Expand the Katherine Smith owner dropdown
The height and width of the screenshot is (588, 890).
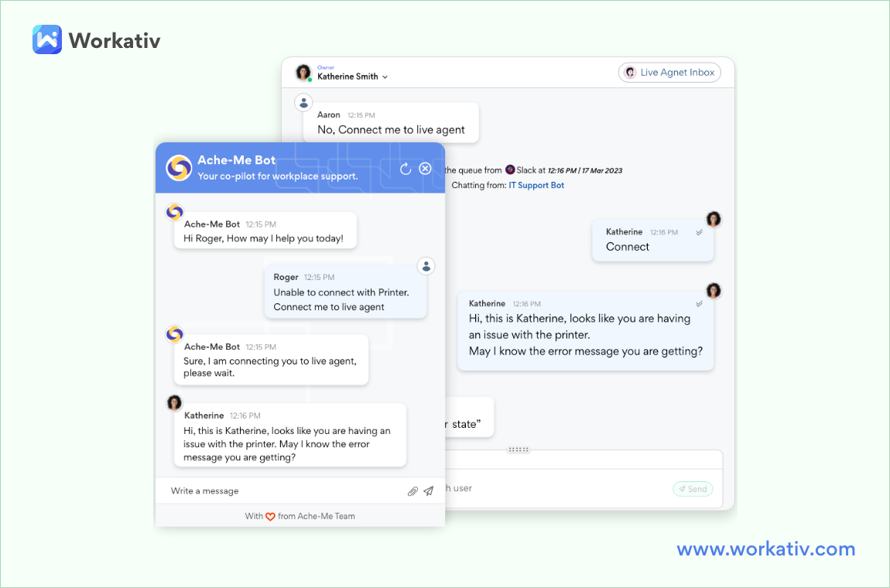(385, 77)
